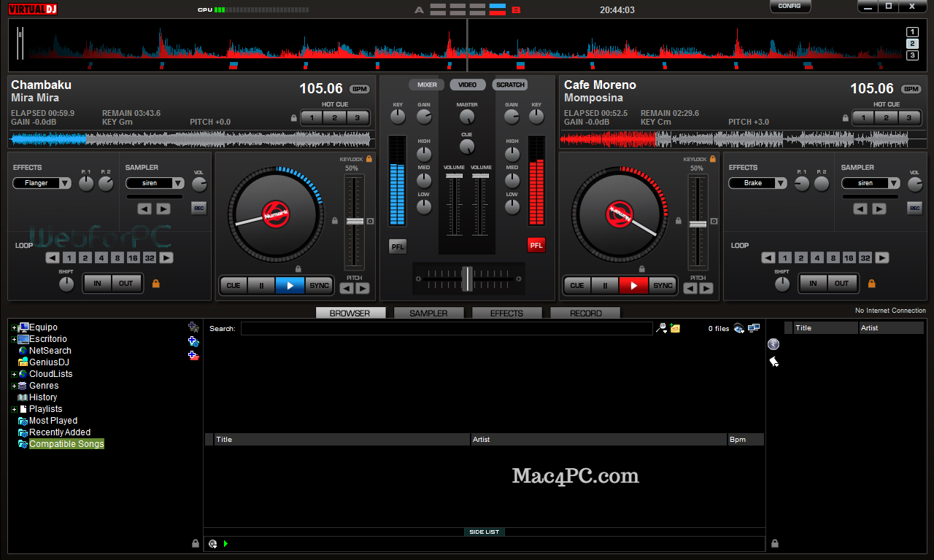Open left deck siren sampler dropdown
The width and height of the screenshot is (934, 560).
(x=155, y=183)
